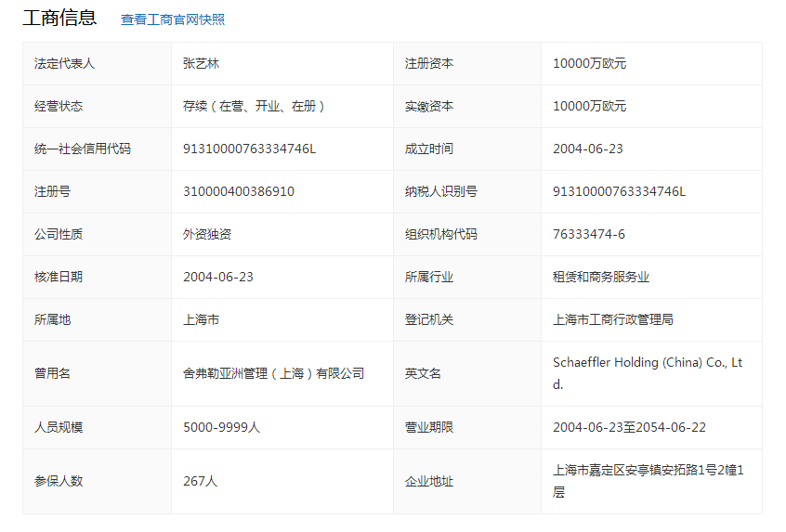Select the taxpayer ID value beside 纳税人识别号
This screenshot has width=786, height=532.
[619, 191]
